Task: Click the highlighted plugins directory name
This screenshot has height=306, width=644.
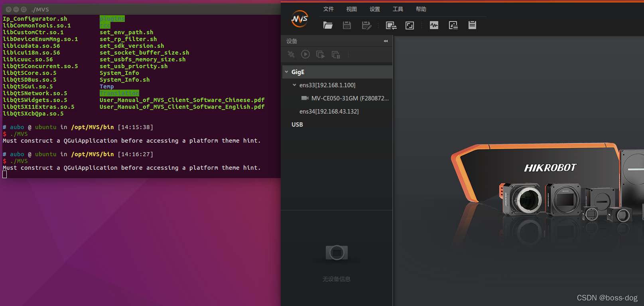Action: pyautogui.click(x=112, y=19)
